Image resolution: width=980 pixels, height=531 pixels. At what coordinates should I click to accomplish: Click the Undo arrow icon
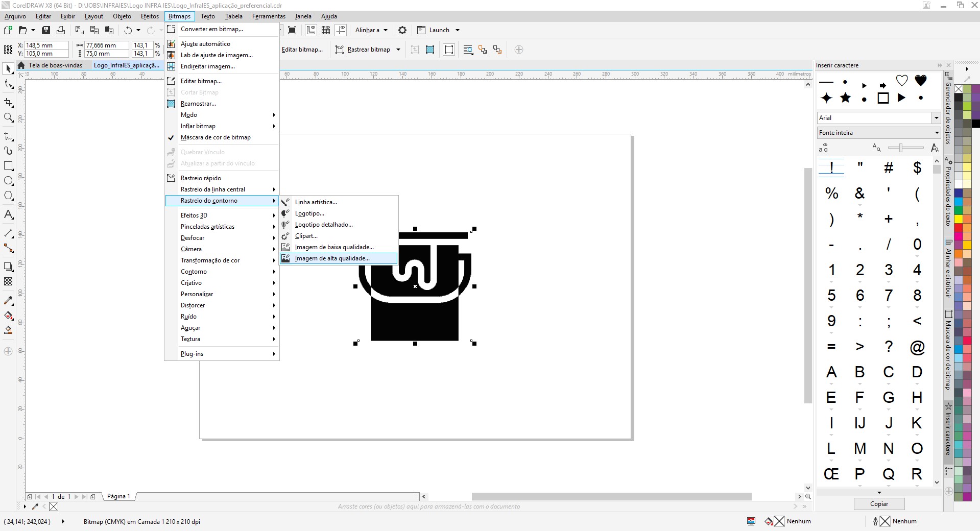point(128,30)
